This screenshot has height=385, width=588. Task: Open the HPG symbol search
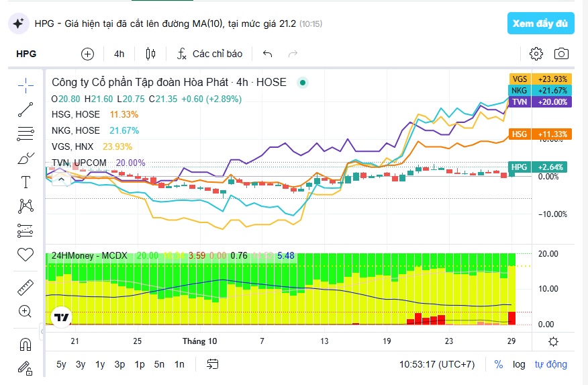tap(26, 54)
